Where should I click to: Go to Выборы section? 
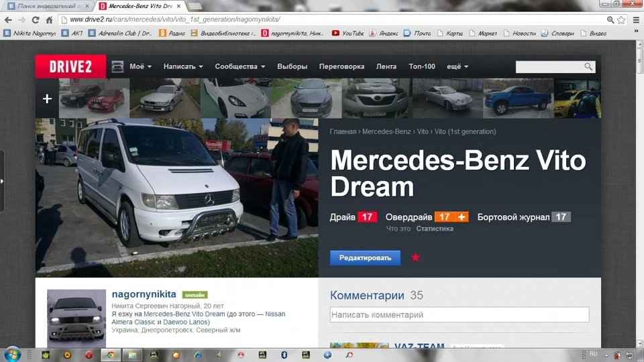click(x=292, y=66)
